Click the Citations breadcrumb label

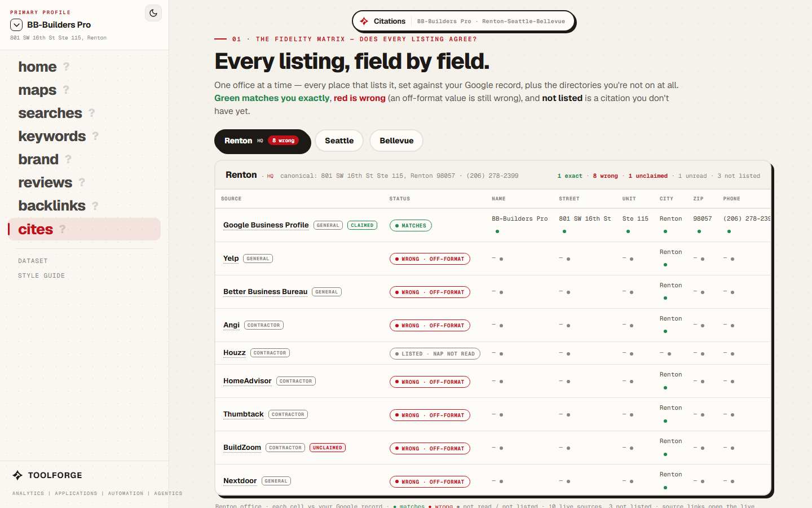click(390, 21)
